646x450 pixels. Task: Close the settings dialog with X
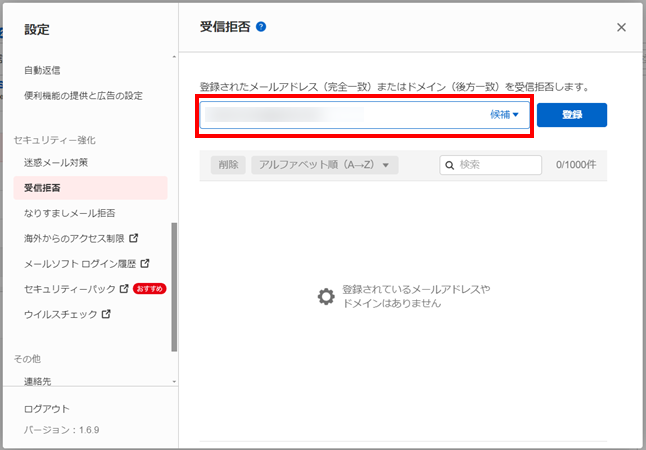point(621,27)
